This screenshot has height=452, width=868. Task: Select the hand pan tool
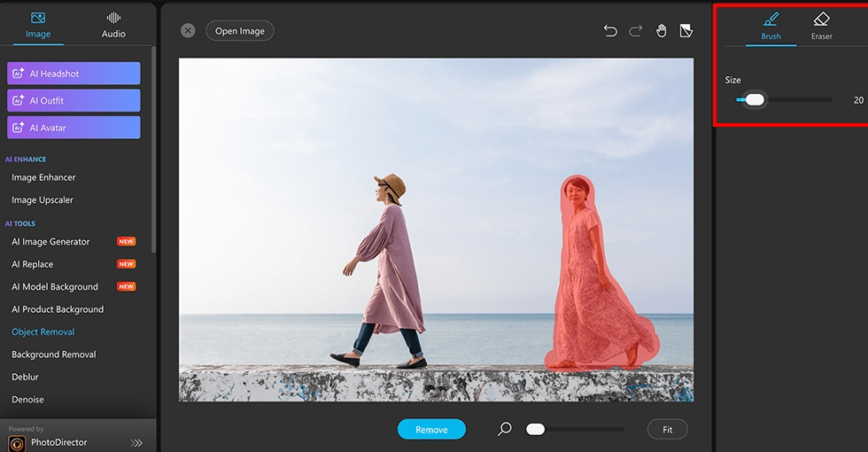tap(661, 31)
